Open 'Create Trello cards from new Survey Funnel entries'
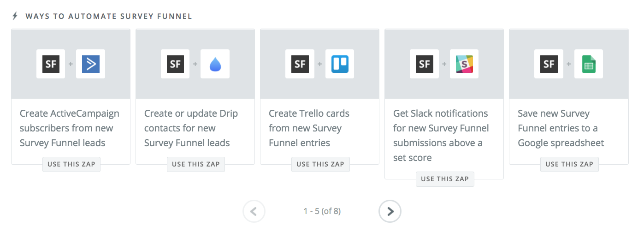 309,128
